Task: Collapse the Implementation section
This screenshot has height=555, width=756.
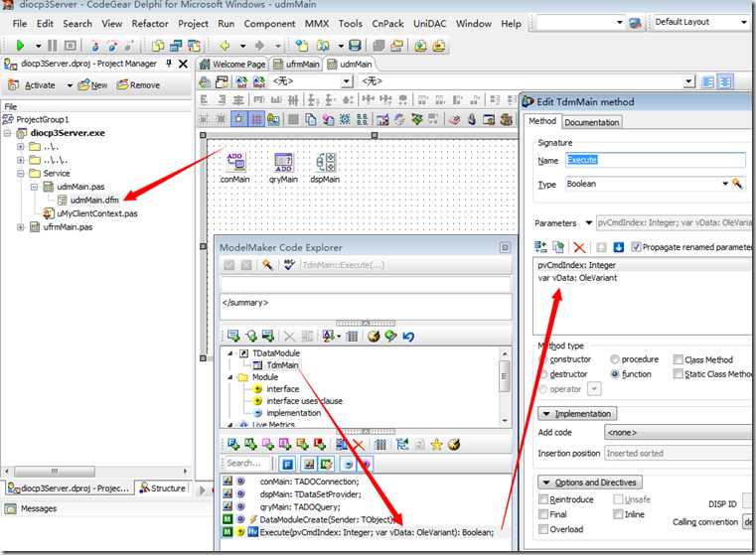Action: pos(577,413)
